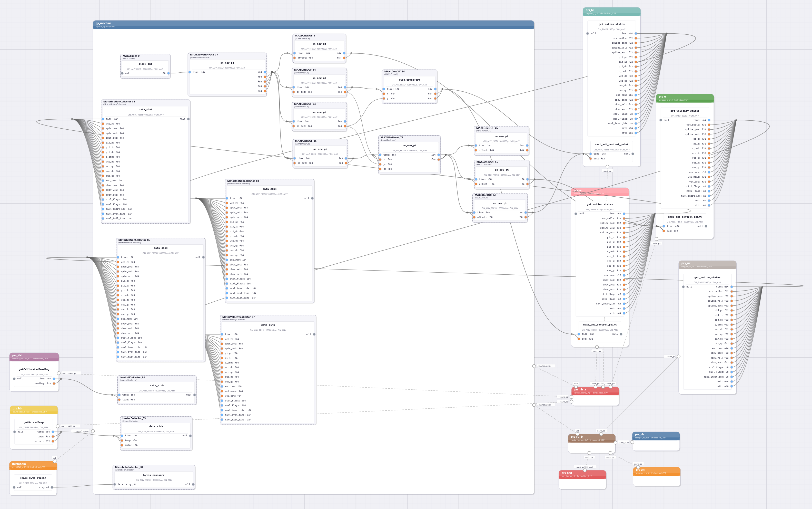Viewport: 812px width, 509px height.
Task: Click the /dev/ttyACM0 port circle
Action: point(534,405)
